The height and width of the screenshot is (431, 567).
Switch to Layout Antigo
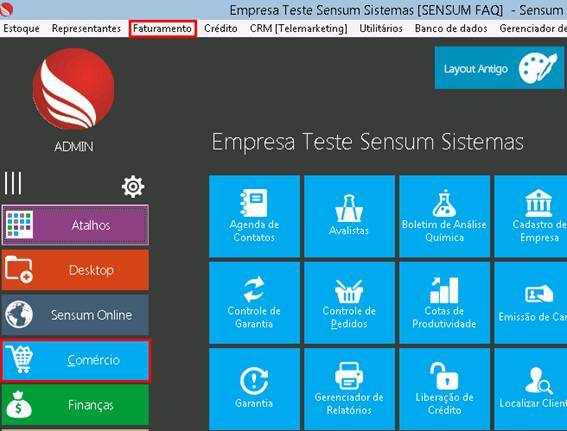tap(499, 68)
